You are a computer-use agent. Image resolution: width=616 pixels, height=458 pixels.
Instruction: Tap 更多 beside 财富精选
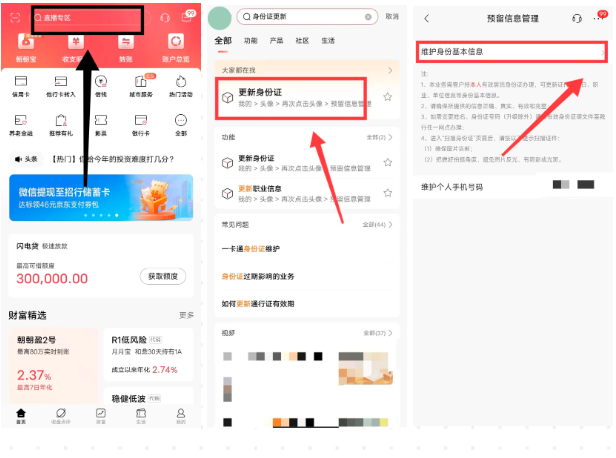click(186, 315)
